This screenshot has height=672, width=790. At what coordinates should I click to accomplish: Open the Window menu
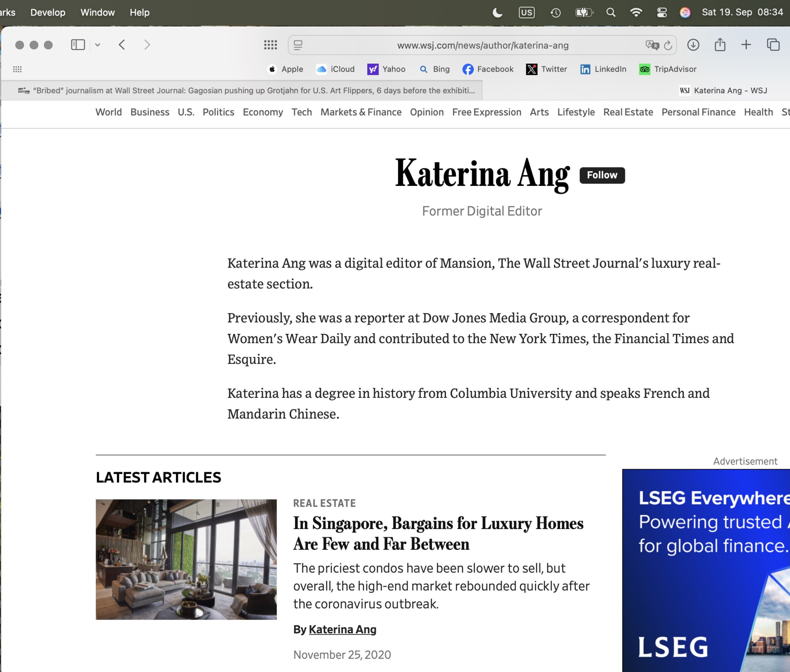(x=98, y=12)
